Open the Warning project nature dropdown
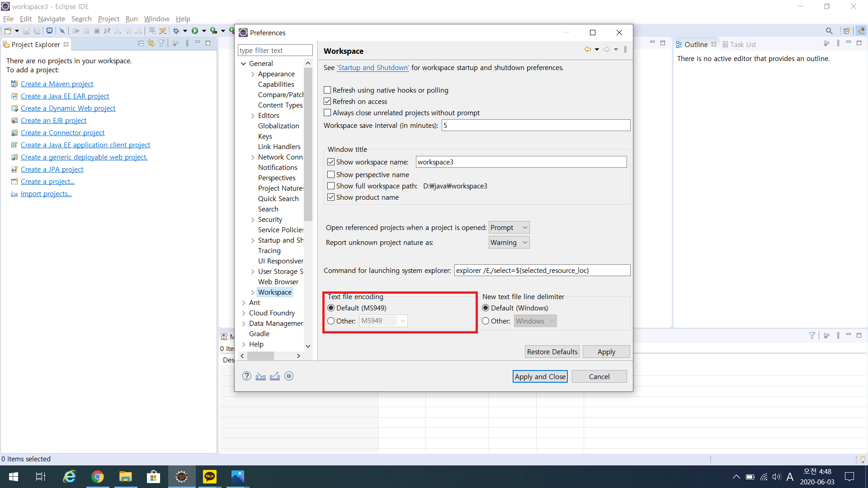This screenshot has height=488, width=868. (x=509, y=242)
